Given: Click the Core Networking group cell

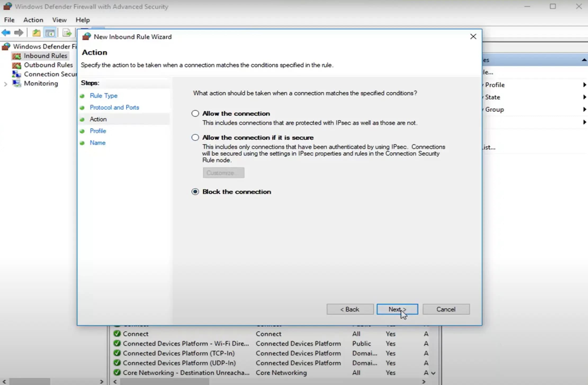Looking at the screenshot, I should coord(281,373).
